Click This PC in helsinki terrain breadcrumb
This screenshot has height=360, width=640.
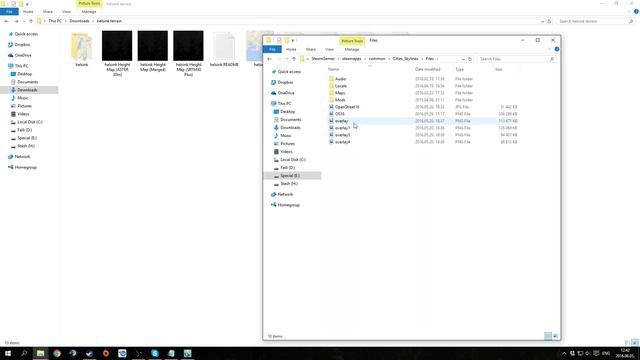(x=55, y=21)
